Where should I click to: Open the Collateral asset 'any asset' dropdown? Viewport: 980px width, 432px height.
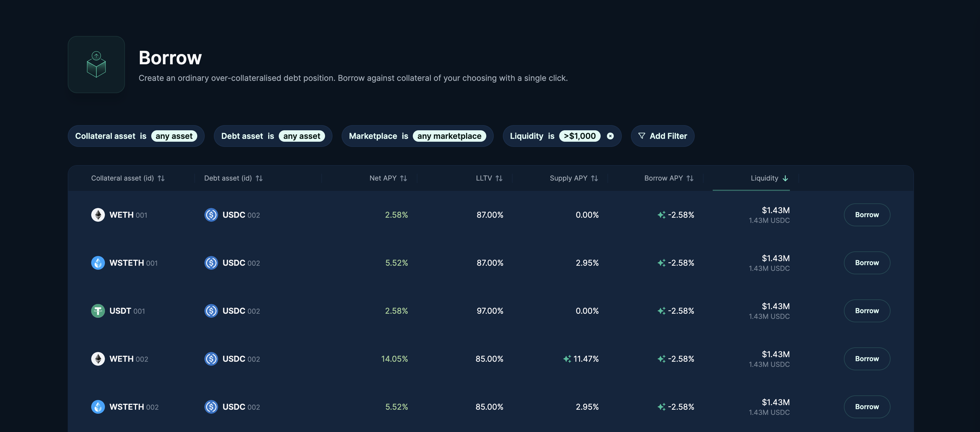click(174, 136)
